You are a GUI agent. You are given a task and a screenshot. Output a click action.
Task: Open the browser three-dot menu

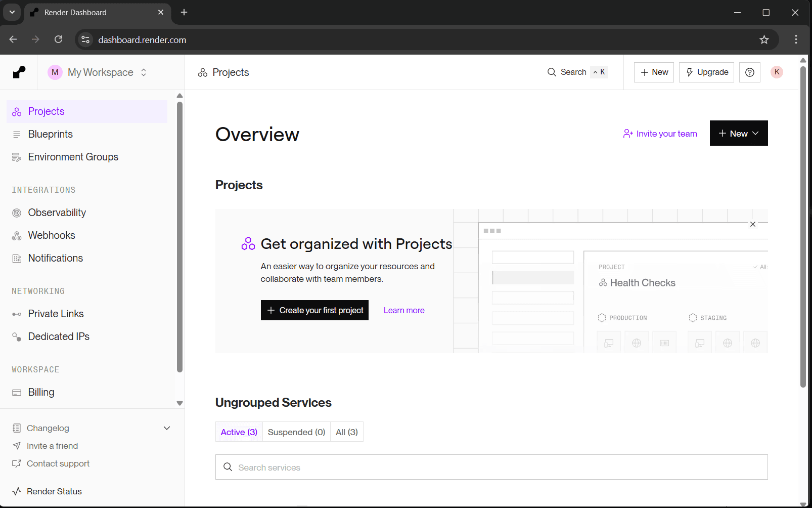coord(796,39)
